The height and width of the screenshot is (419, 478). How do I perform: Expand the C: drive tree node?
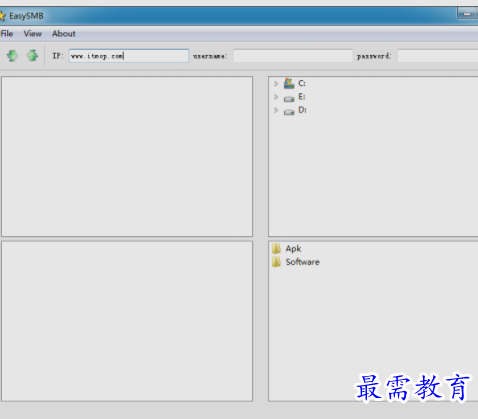pyautogui.click(x=276, y=83)
